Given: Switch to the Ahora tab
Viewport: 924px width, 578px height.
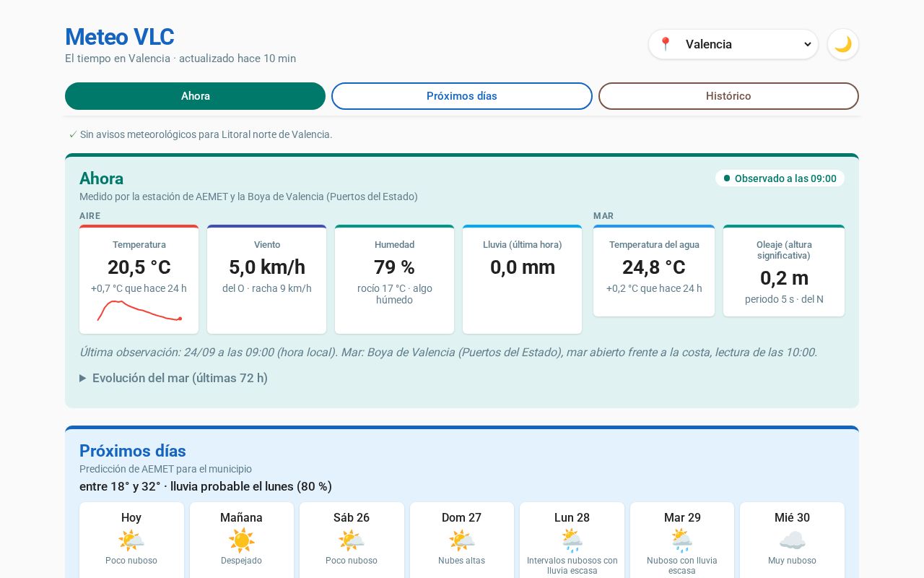Looking at the screenshot, I should click(195, 96).
